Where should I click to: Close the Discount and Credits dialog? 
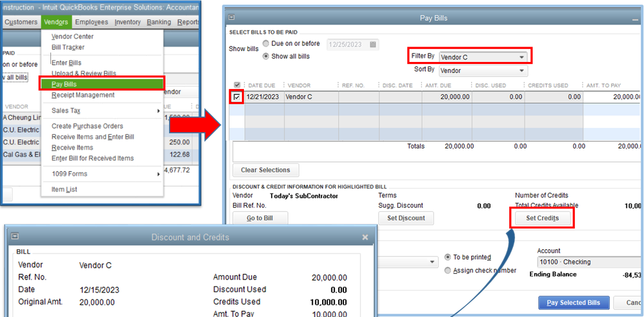click(x=365, y=237)
